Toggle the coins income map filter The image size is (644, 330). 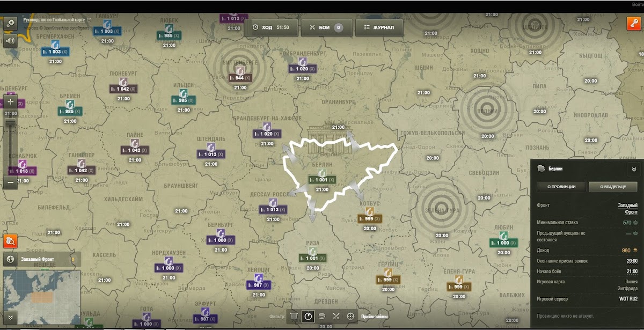click(322, 316)
